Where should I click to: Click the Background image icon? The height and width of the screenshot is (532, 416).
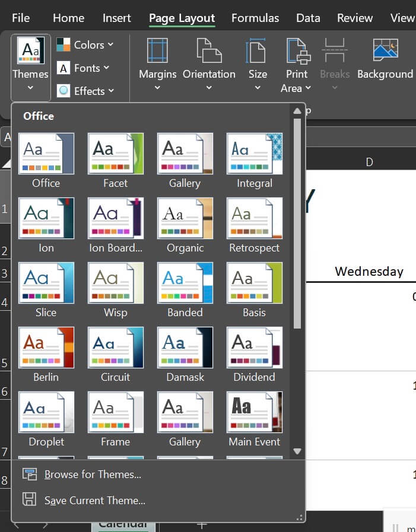click(x=385, y=51)
